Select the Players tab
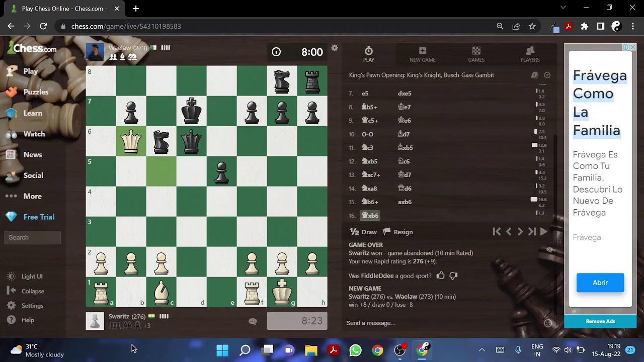 (530, 54)
